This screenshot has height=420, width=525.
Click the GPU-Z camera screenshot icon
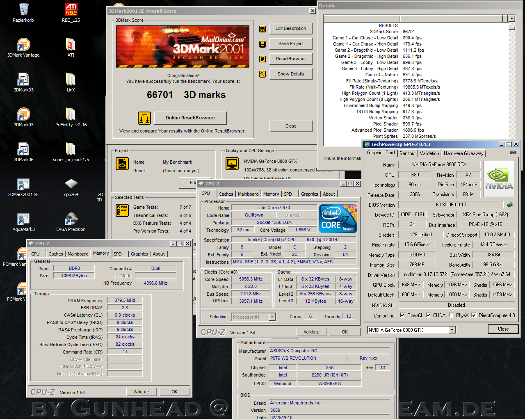(513, 153)
